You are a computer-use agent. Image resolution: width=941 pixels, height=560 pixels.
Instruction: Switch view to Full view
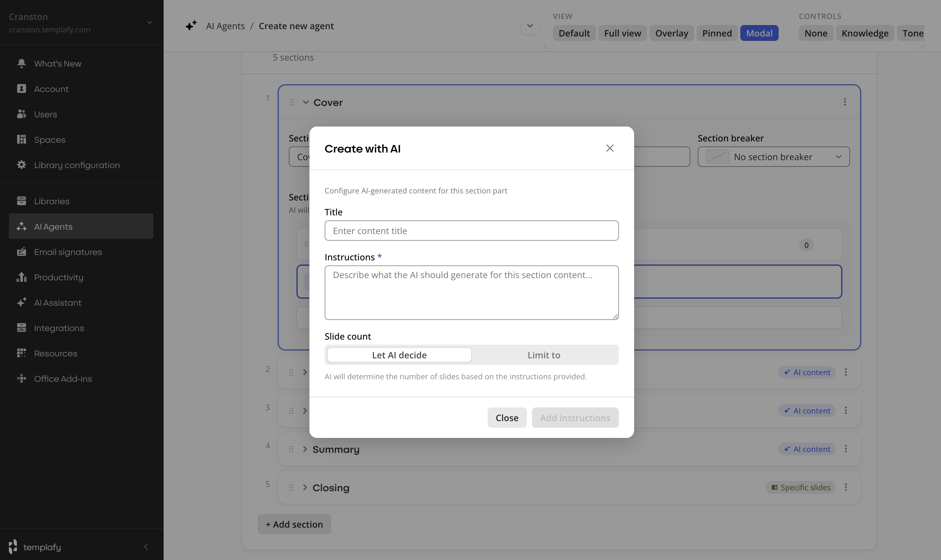pos(623,33)
